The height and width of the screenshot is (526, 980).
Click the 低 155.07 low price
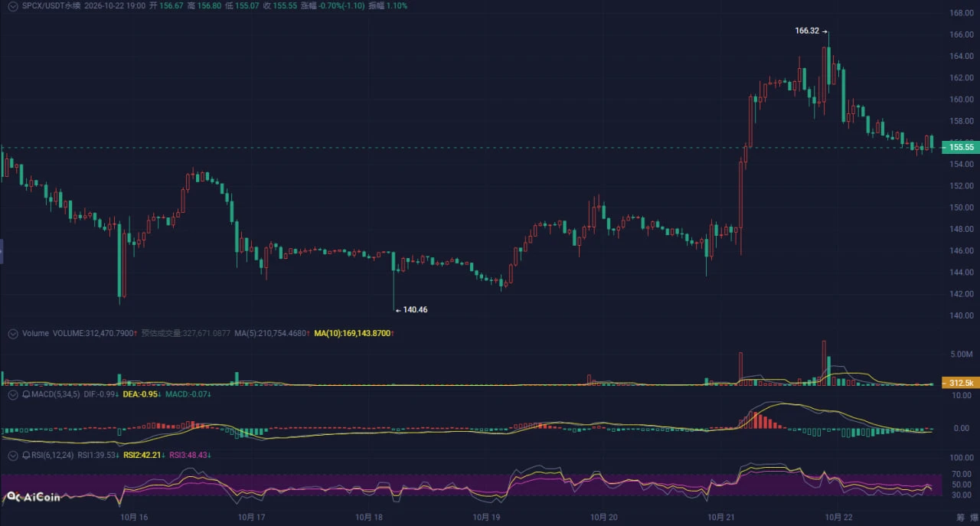(243, 5)
